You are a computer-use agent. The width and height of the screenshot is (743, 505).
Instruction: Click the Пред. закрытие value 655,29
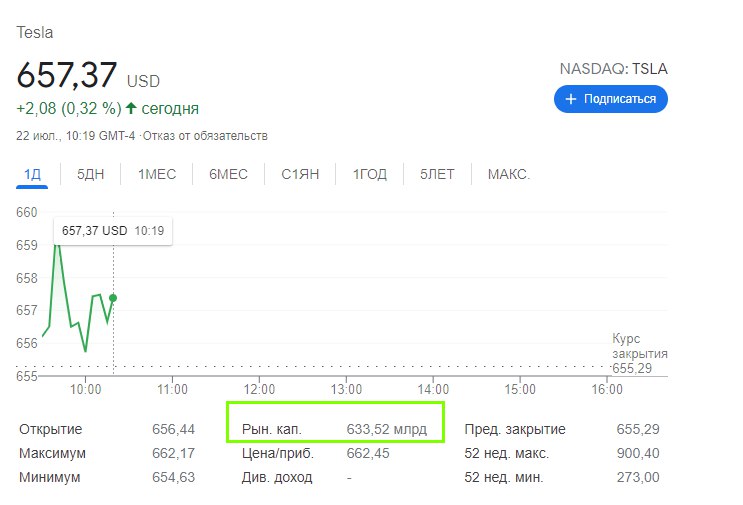[x=638, y=429]
